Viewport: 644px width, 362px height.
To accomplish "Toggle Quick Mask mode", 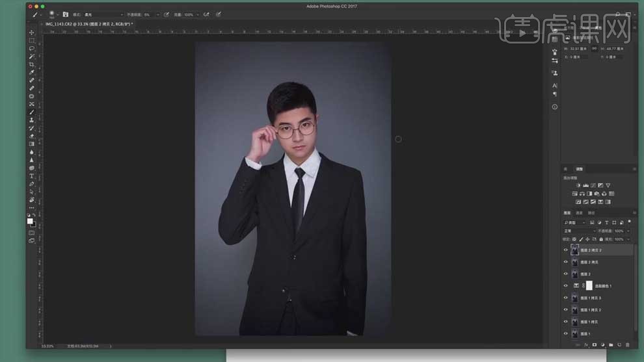I will (x=32, y=233).
